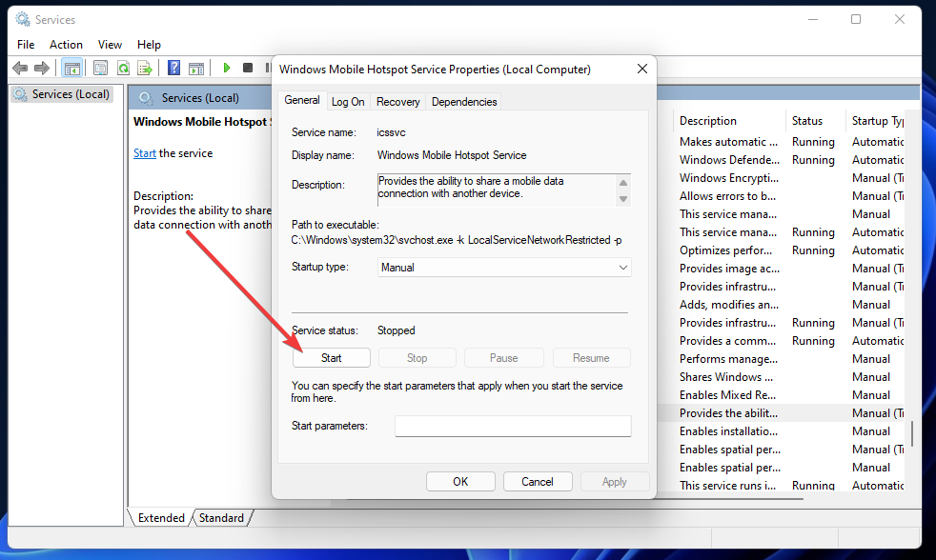Image resolution: width=936 pixels, height=560 pixels.
Task: Click the Help toolbar icon
Action: 173,68
